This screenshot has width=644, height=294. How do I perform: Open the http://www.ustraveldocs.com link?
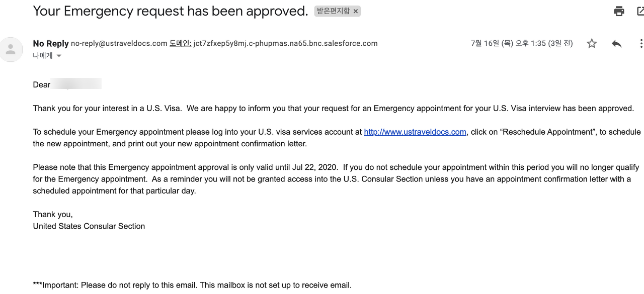415,132
